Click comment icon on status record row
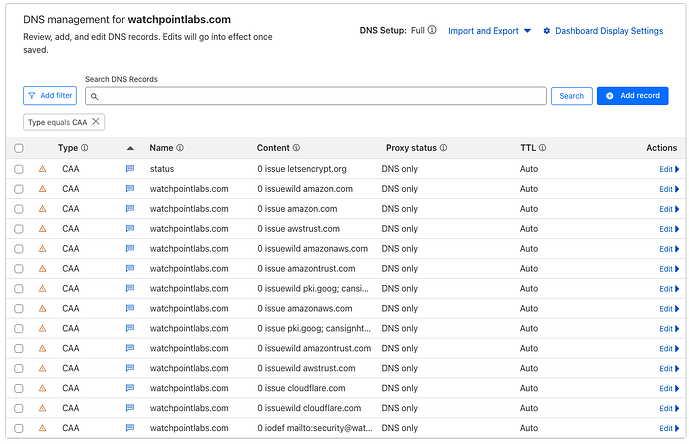Image resolution: width=689 pixels, height=444 pixels. pyautogui.click(x=129, y=169)
